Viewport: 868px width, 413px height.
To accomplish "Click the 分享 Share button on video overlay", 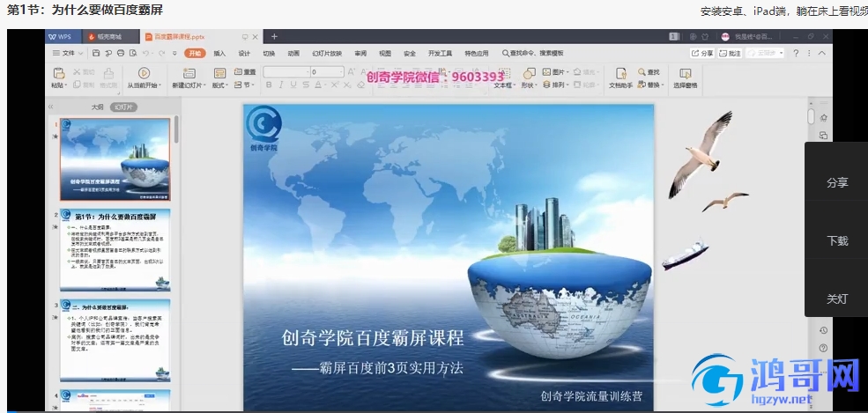I will pos(837,182).
